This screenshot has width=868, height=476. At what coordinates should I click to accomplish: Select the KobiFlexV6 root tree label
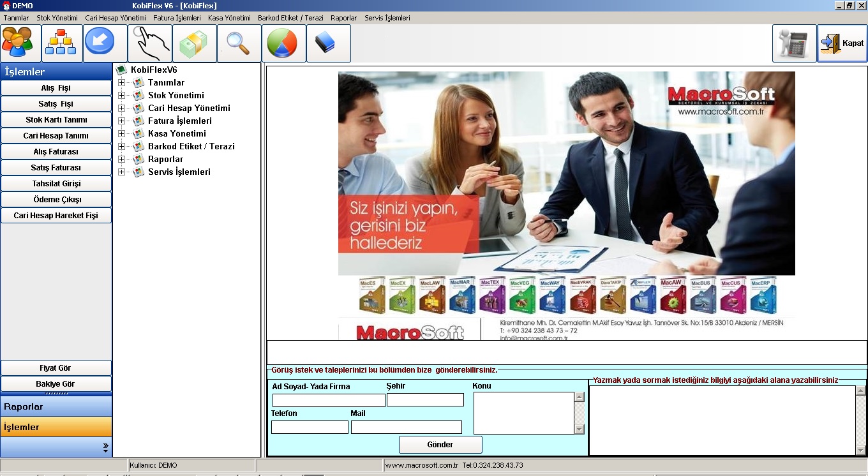click(x=154, y=70)
